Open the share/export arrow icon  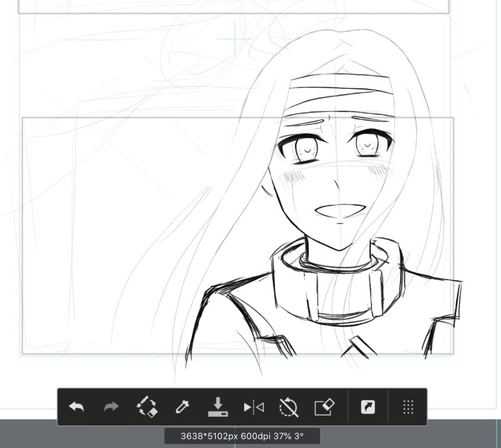pos(368,407)
